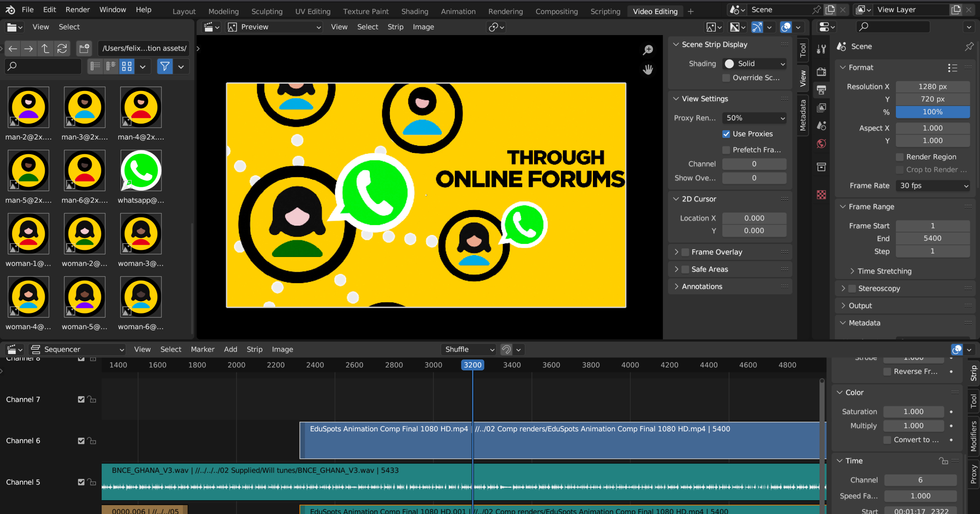Toggle the preview overlays button
The height and width of the screenshot is (514, 980).
pyautogui.click(x=786, y=27)
